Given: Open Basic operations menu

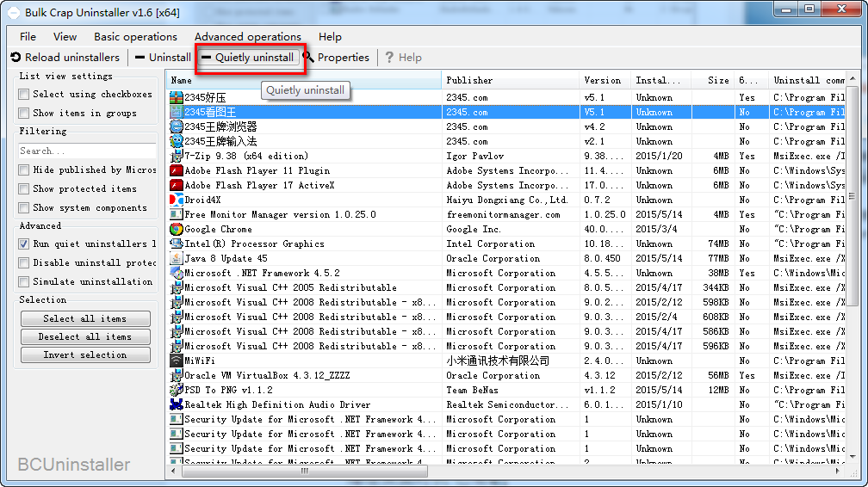Looking at the screenshot, I should 136,36.
